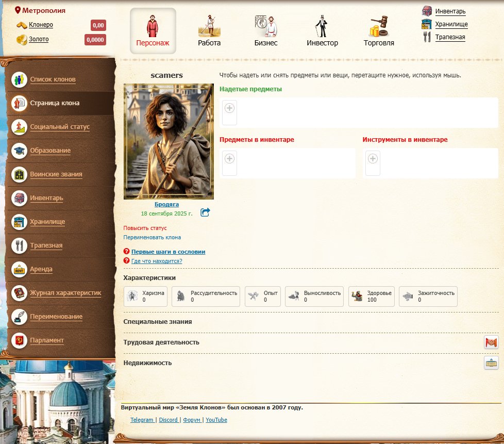The height and width of the screenshot is (444, 504).
Task: Click the Аренда RENT sign icon
Action: click(x=19, y=269)
